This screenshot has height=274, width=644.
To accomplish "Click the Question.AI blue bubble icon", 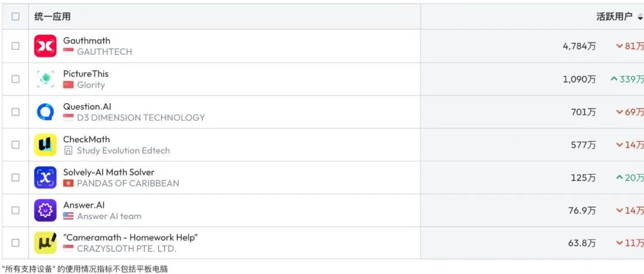I will [x=45, y=111].
